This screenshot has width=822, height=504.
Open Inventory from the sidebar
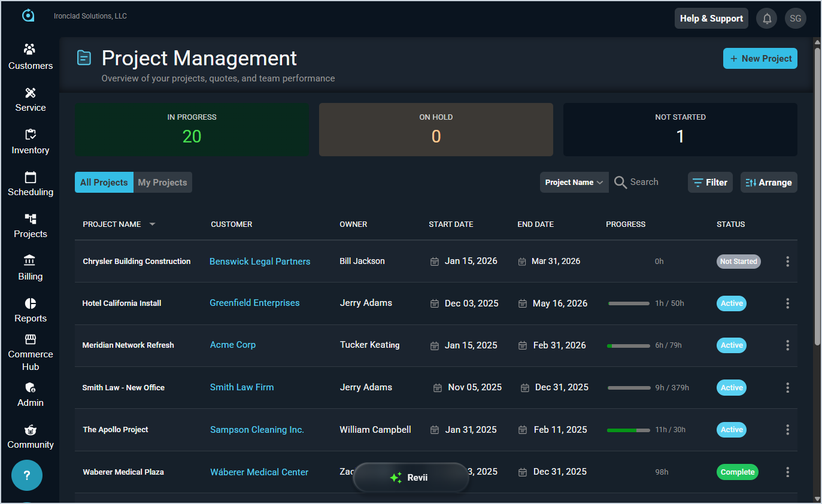30,135
